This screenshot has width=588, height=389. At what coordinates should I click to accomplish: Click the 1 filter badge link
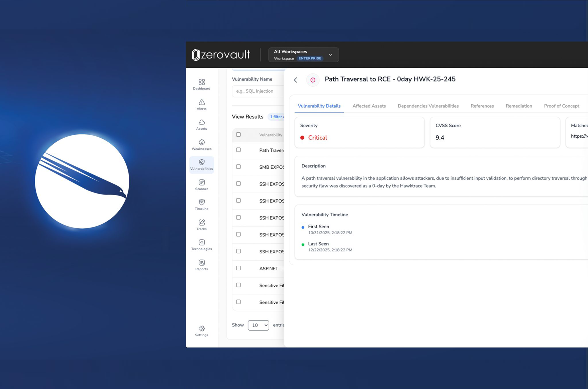276,117
